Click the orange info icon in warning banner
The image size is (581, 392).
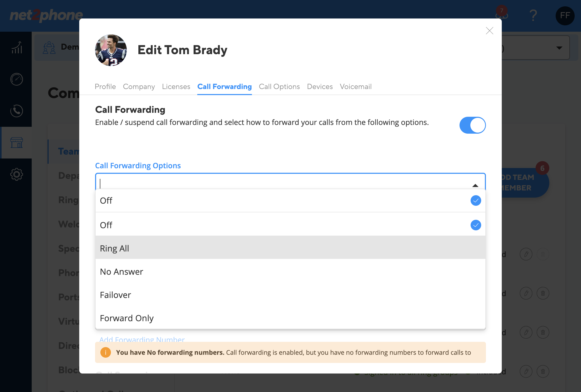tap(106, 352)
